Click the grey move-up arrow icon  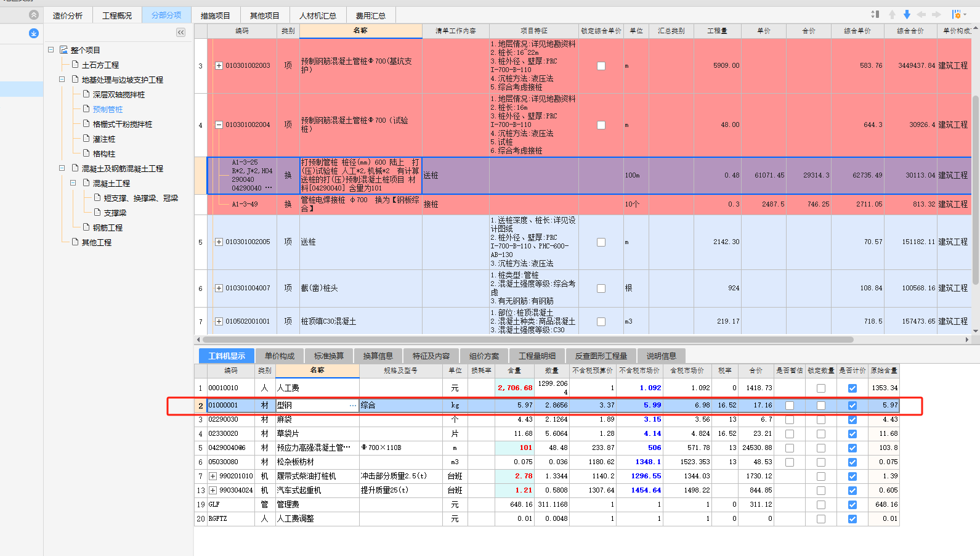pyautogui.click(x=892, y=14)
